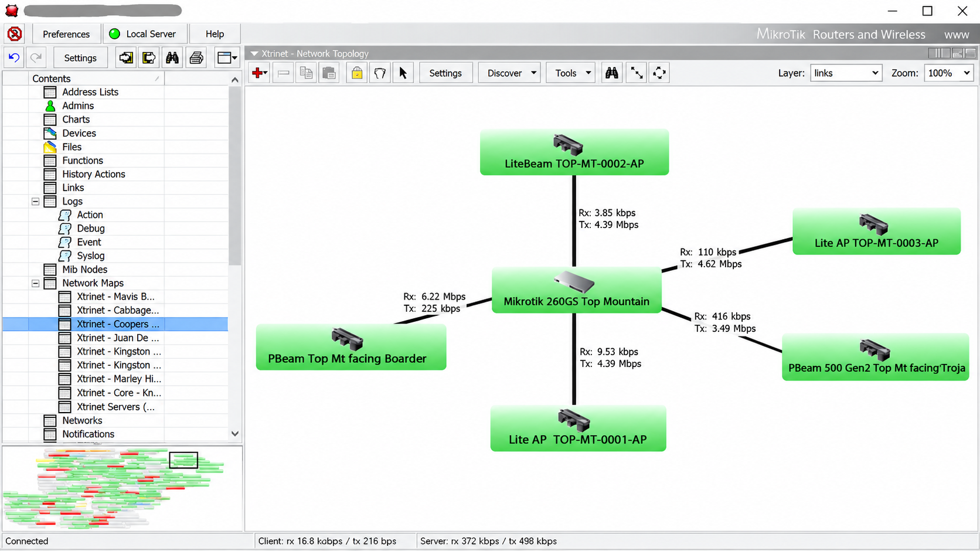Select the Syslog log entry
The width and height of the screenshot is (980, 551).
[x=91, y=256]
